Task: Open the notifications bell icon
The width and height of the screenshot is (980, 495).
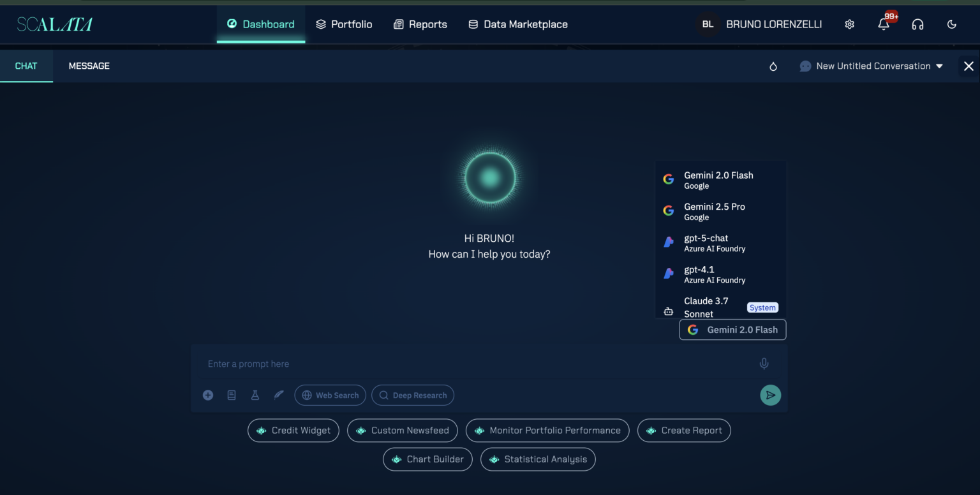Action: [x=883, y=24]
